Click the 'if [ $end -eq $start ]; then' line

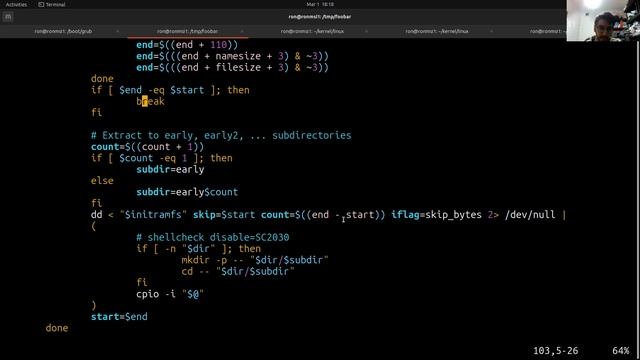[x=170, y=90]
